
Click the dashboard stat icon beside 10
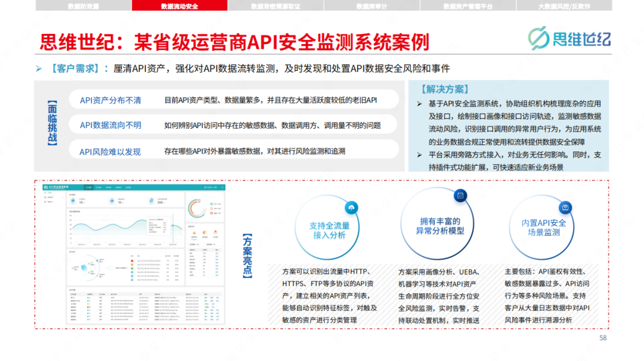(112, 201)
